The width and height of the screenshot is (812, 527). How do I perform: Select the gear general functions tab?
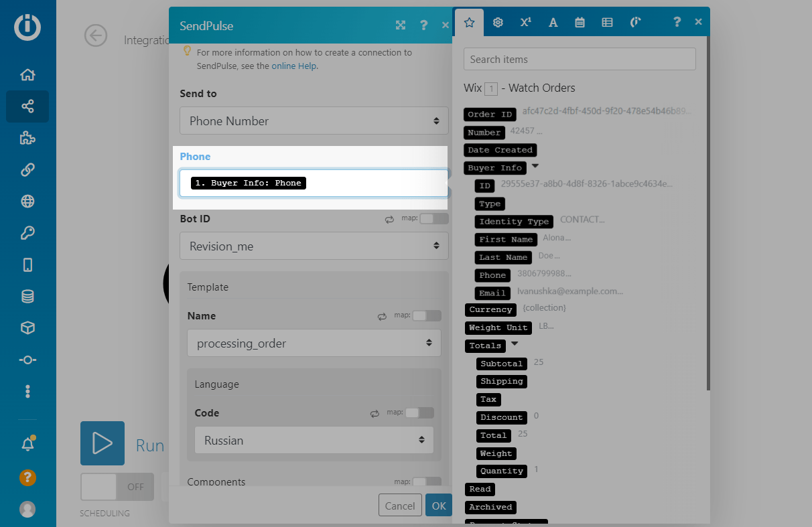(x=498, y=22)
